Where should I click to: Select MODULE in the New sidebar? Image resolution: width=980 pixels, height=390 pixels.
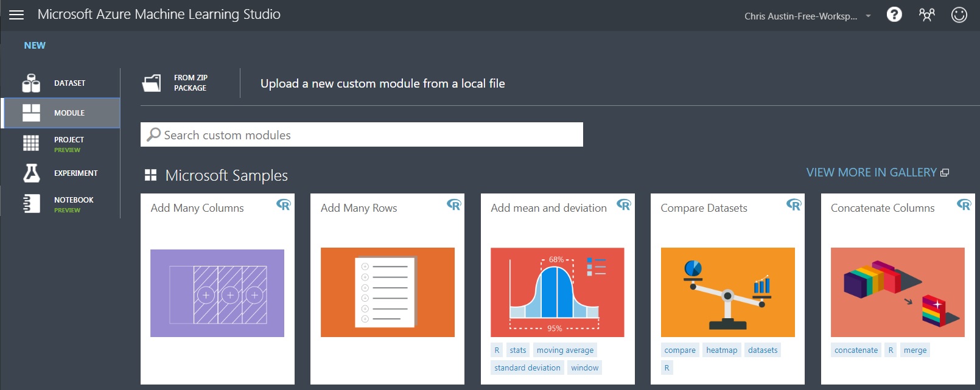click(x=61, y=113)
